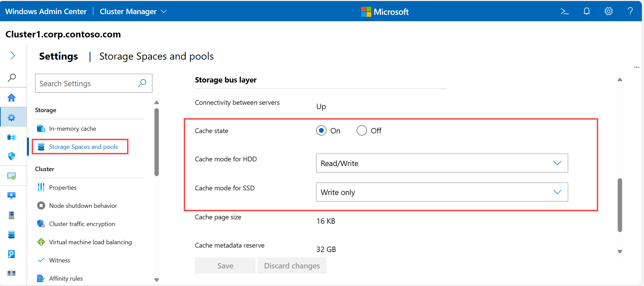The image size is (644, 286).
Task: Click the Save button
Action: pyautogui.click(x=225, y=266)
